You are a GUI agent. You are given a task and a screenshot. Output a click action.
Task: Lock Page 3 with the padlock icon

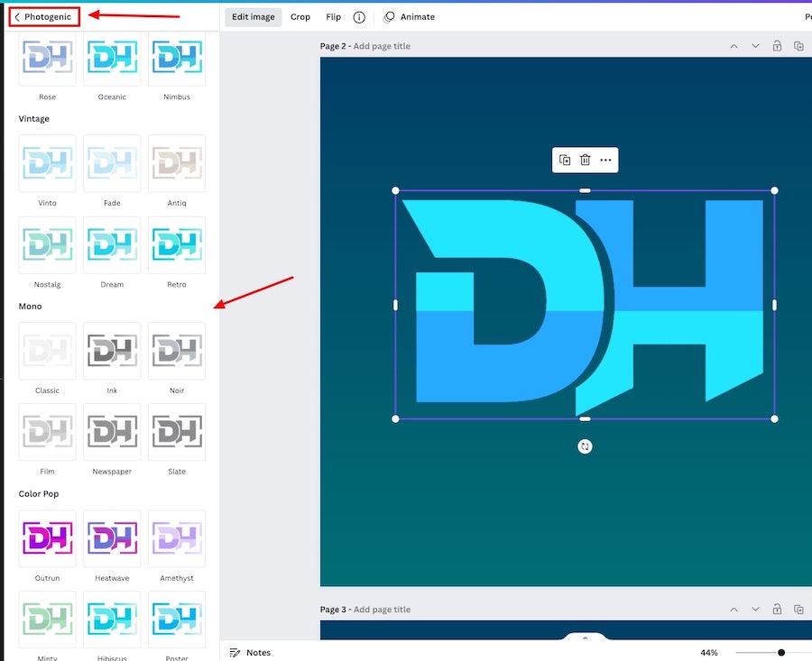[x=777, y=610]
